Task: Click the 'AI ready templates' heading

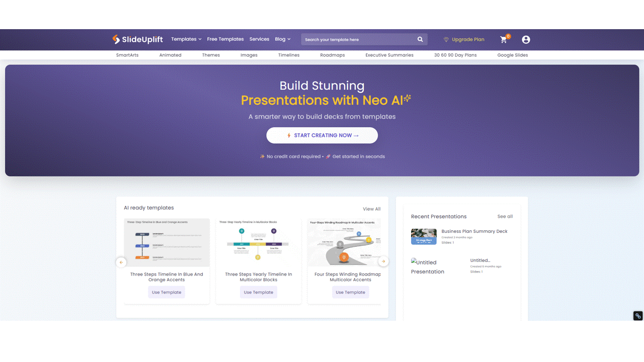Action: point(149,208)
